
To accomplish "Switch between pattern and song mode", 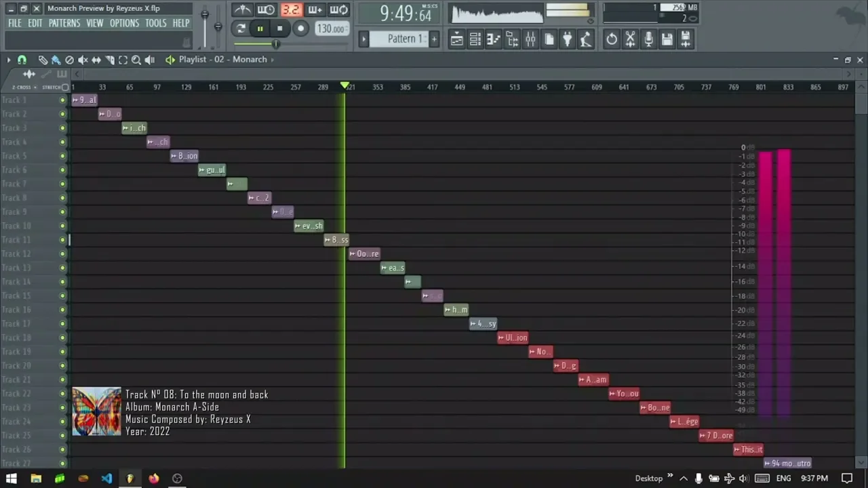I will 240,28.
